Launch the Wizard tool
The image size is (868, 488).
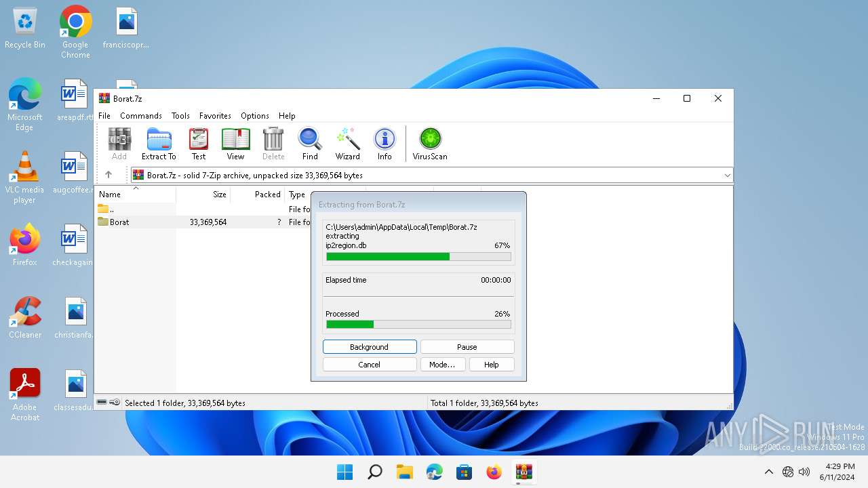pyautogui.click(x=348, y=144)
